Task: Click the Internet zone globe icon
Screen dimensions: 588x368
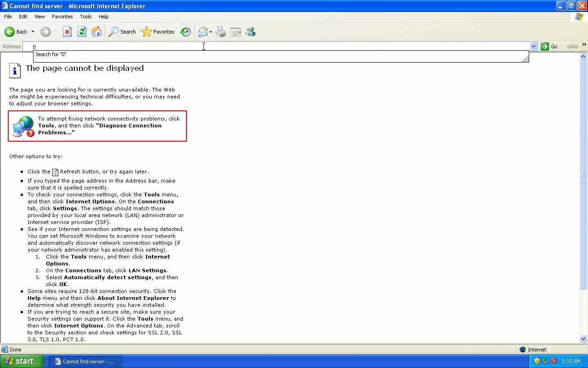Action: 522,350
